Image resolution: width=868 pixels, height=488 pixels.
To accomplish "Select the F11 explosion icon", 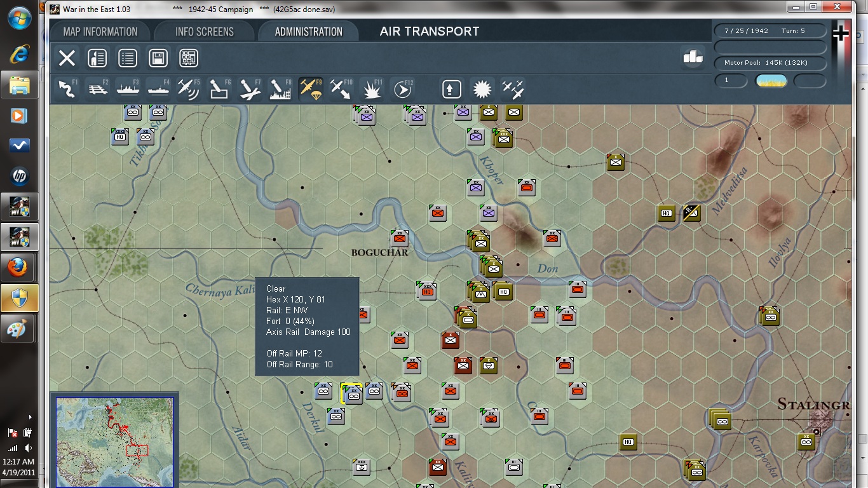I will point(372,89).
